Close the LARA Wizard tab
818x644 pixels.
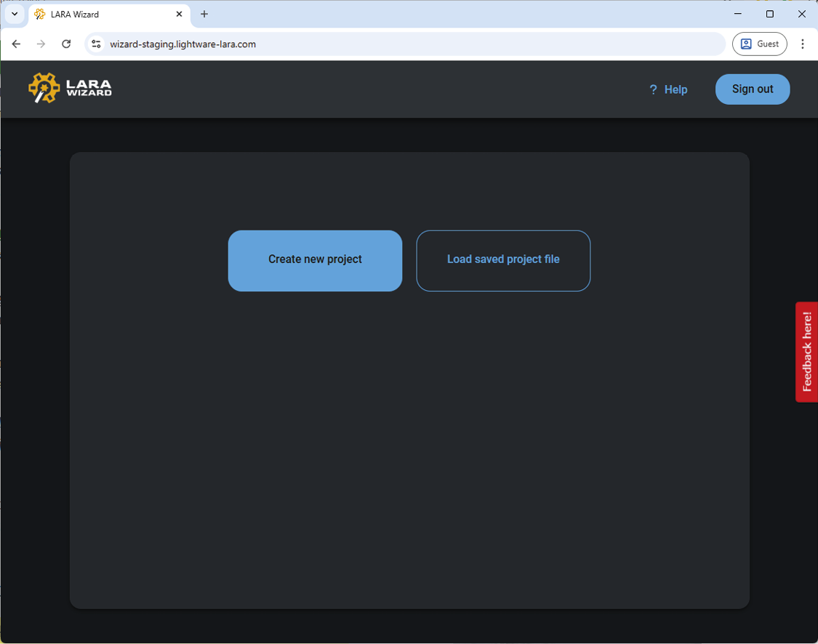point(180,14)
